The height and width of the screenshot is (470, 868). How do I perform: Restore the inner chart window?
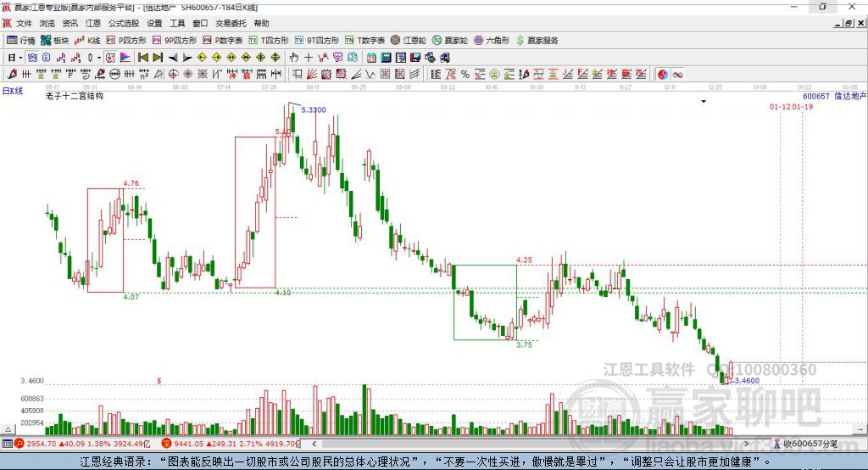849,23
